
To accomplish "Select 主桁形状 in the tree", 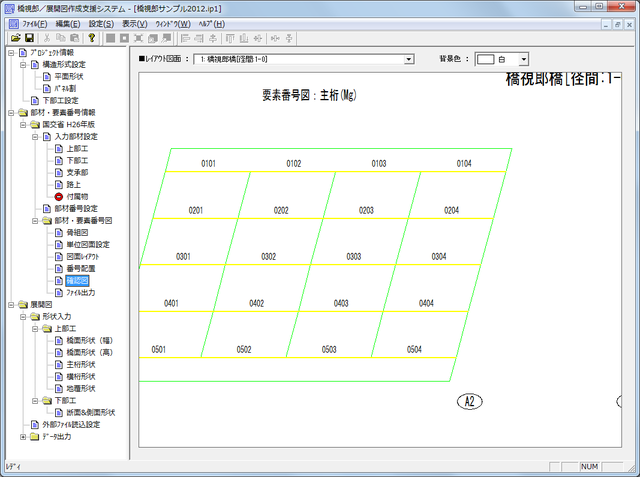I will point(80,364).
